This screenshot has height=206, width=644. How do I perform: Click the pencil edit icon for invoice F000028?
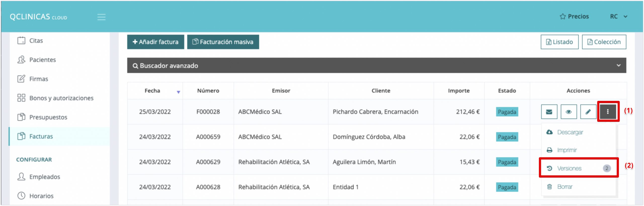588,112
